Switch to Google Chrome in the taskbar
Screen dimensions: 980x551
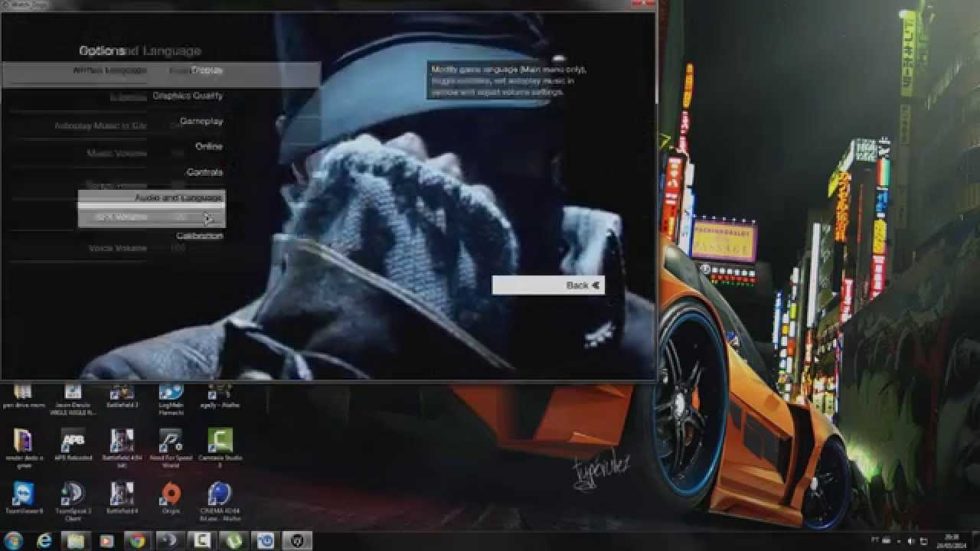[x=136, y=541]
